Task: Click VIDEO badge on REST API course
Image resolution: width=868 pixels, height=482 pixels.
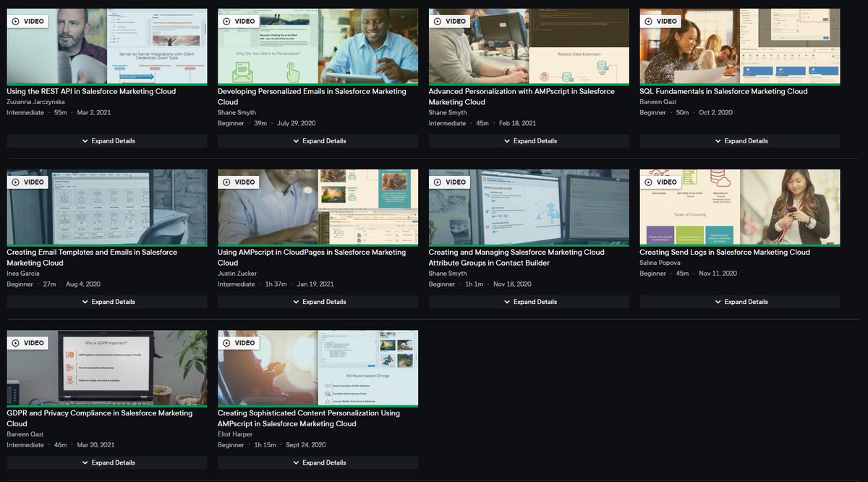Action: [28, 22]
